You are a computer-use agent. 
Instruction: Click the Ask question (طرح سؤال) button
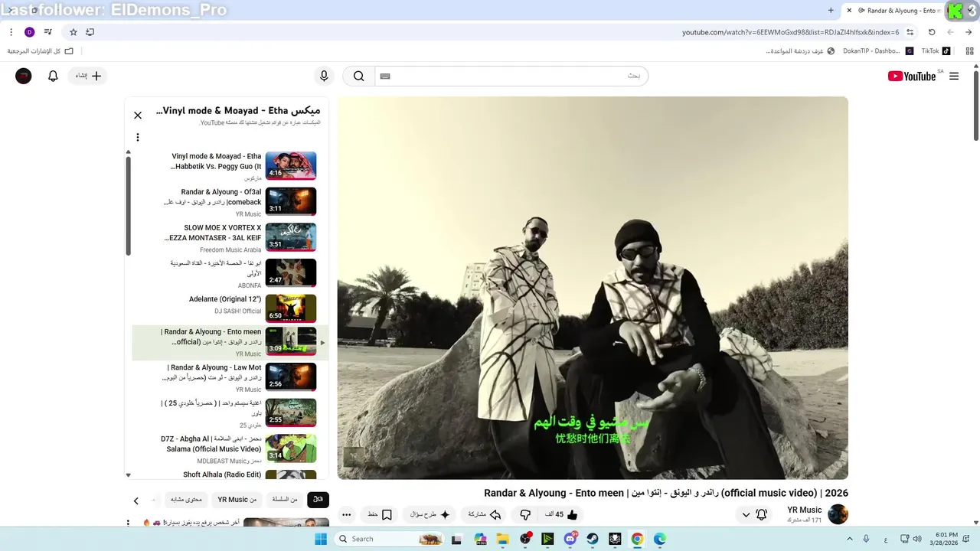[x=430, y=515]
